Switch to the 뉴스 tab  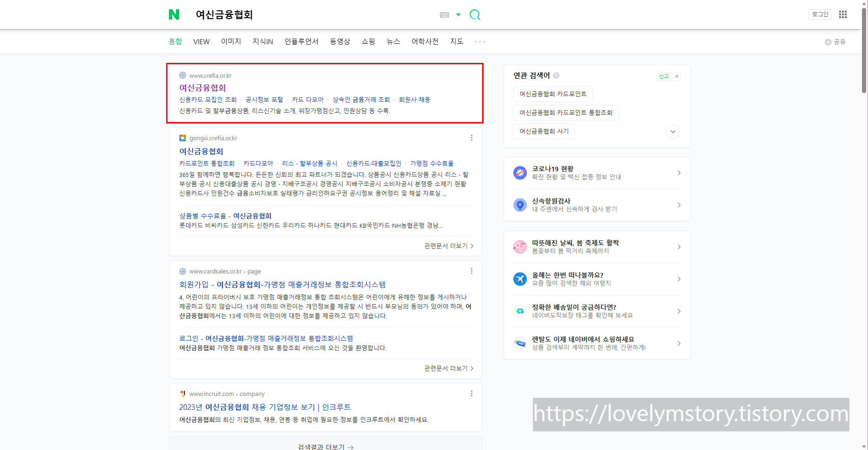coord(393,41)
